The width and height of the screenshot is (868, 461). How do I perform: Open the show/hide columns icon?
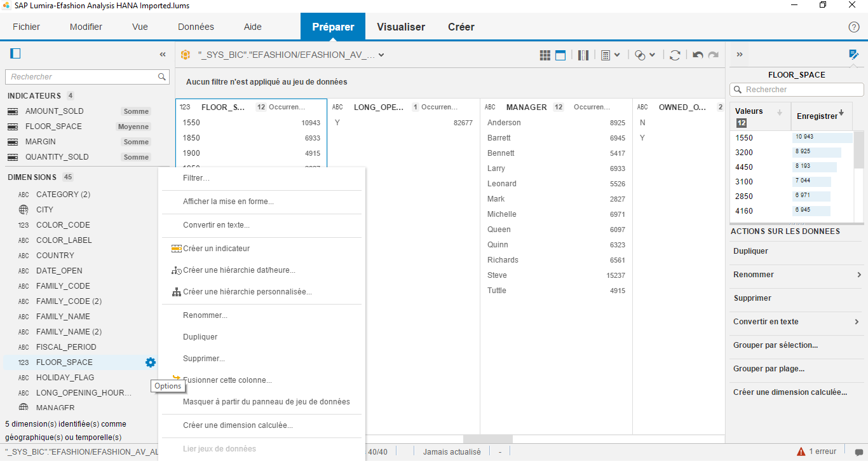pos(583,55)
